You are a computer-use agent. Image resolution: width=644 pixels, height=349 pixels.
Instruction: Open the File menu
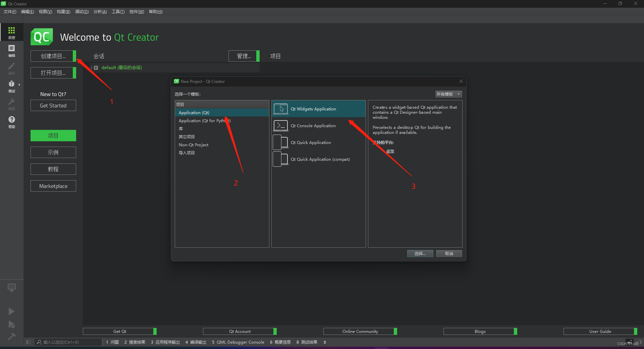pyautogui.click(x=10, y=11)
